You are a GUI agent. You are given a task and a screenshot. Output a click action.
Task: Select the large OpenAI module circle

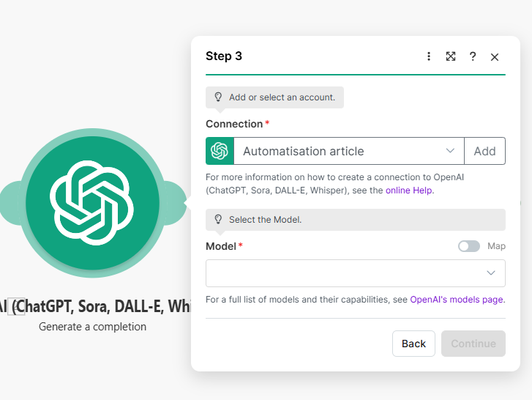[92, 203]
